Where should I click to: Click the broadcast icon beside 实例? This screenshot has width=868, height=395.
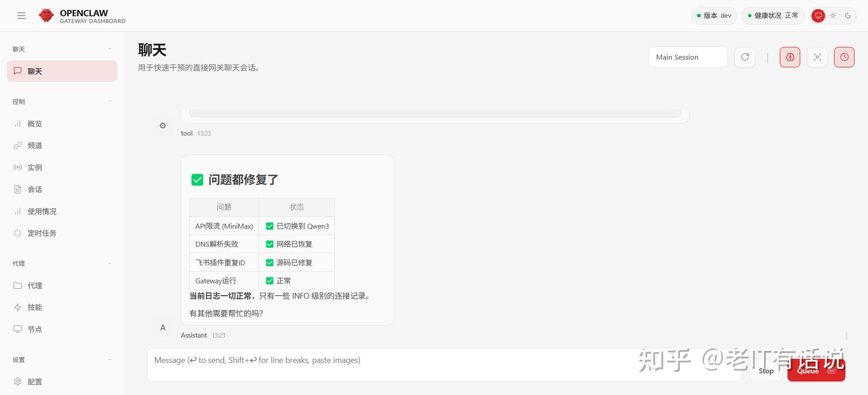[18, 167]
